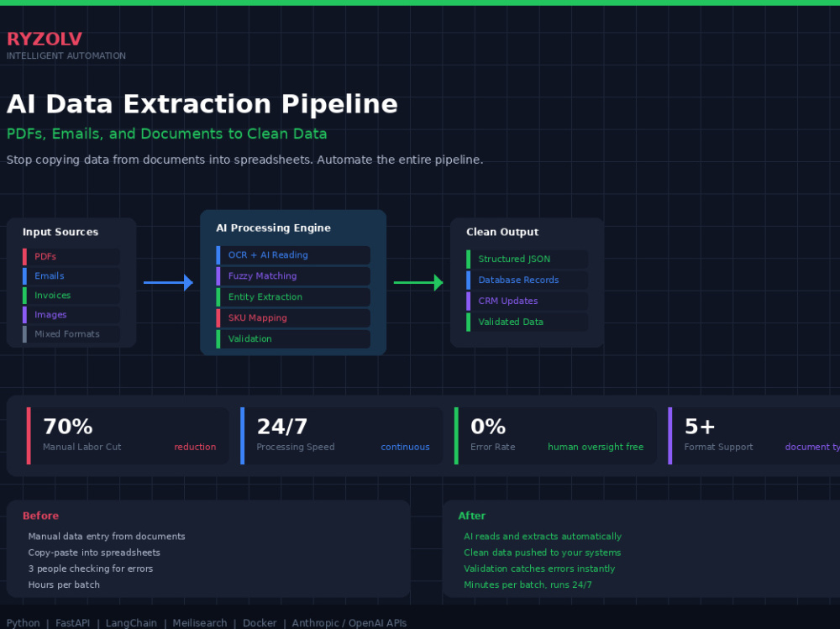Click 'Manual data entry from documents' line
Viewport: 840px width, 629px height.
point(107,537)
